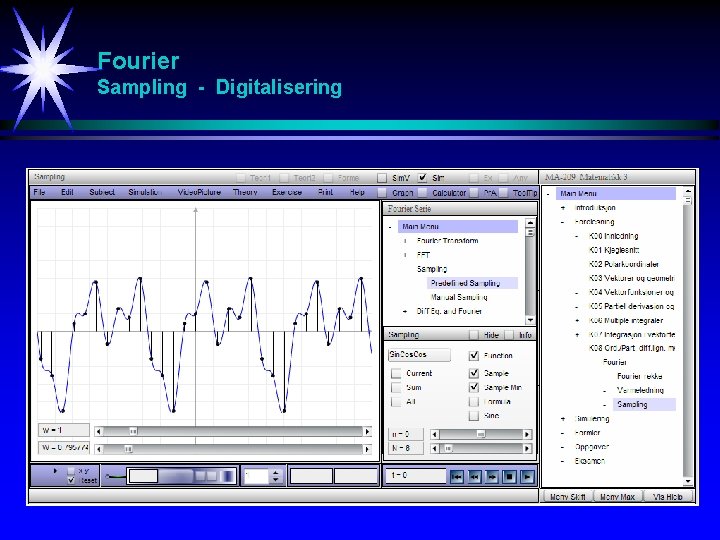Click right arrow of the n = 0 slider

tap(527, 434)
